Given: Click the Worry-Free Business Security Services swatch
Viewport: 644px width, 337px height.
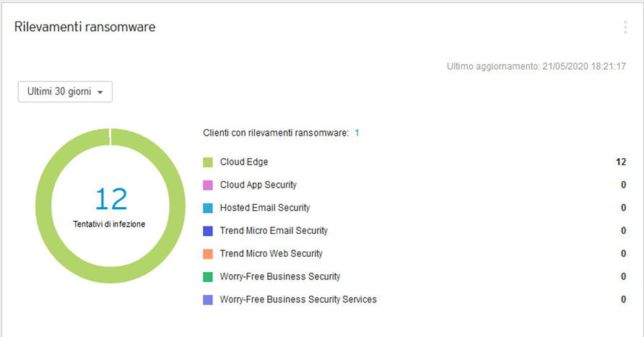Looking at the screenshot, I should [x=208, y=299].
